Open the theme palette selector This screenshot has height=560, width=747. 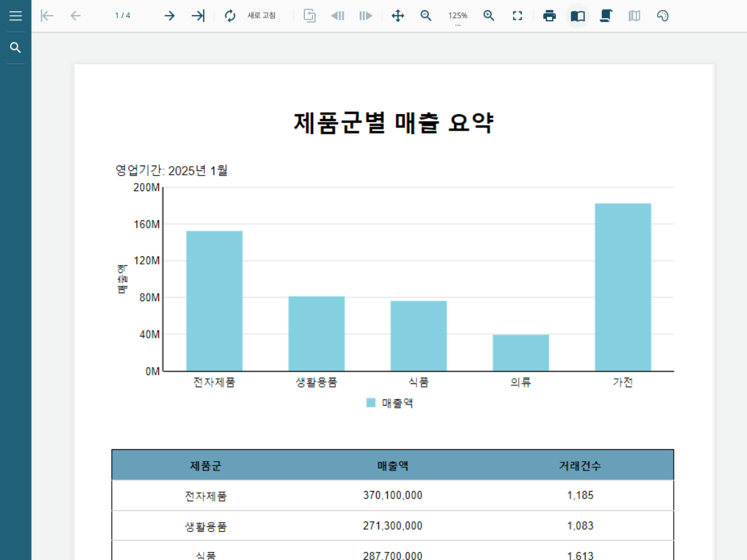click(x=663, y=16)
